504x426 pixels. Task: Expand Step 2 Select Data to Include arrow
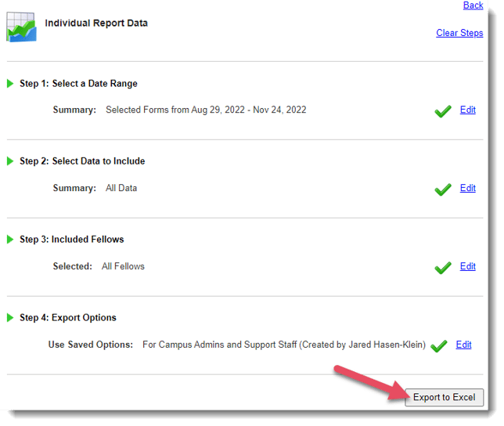point(11,161)
